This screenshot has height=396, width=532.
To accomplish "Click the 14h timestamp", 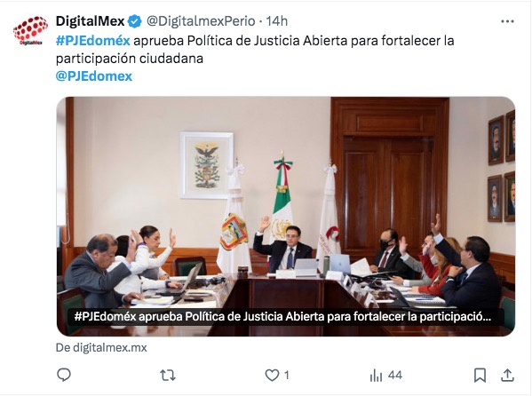I will (276, 21).
